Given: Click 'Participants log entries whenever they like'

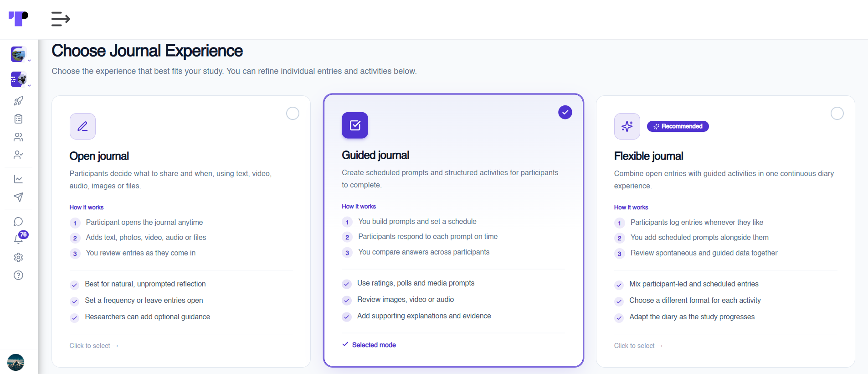Looking at the screenshot, I should (x=697, y=223).
